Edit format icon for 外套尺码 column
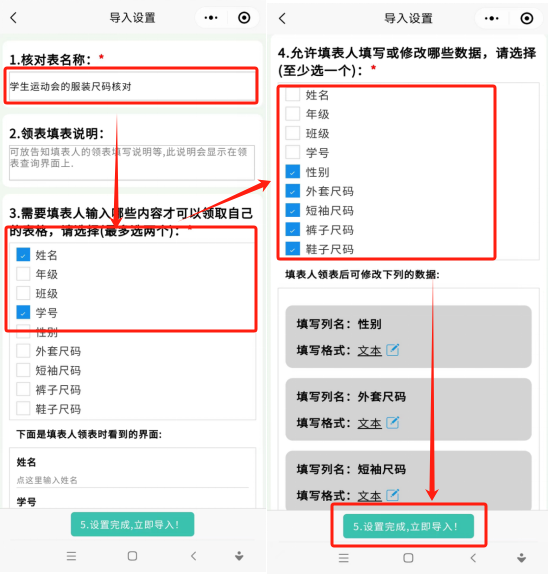The image size is (548, 574). pyautogui.click(x=393, y=422)
